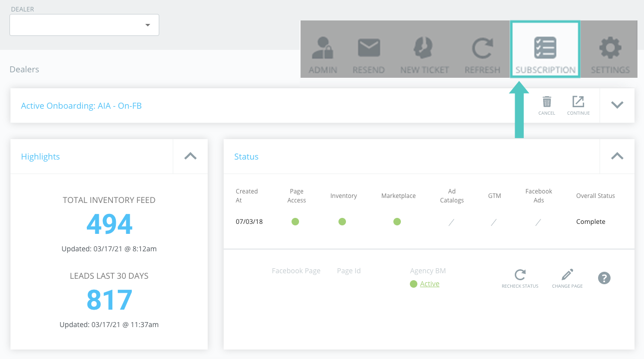The image size is (644, 359).
Task: Click the Agency BM green status dot
Action: [x=413, y=284]
